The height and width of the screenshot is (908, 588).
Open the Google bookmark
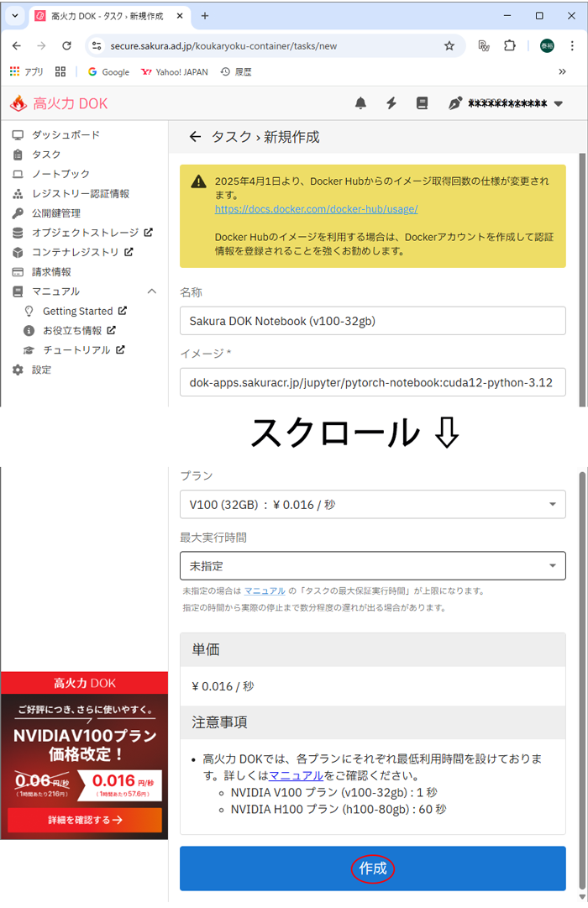[108, 71]
